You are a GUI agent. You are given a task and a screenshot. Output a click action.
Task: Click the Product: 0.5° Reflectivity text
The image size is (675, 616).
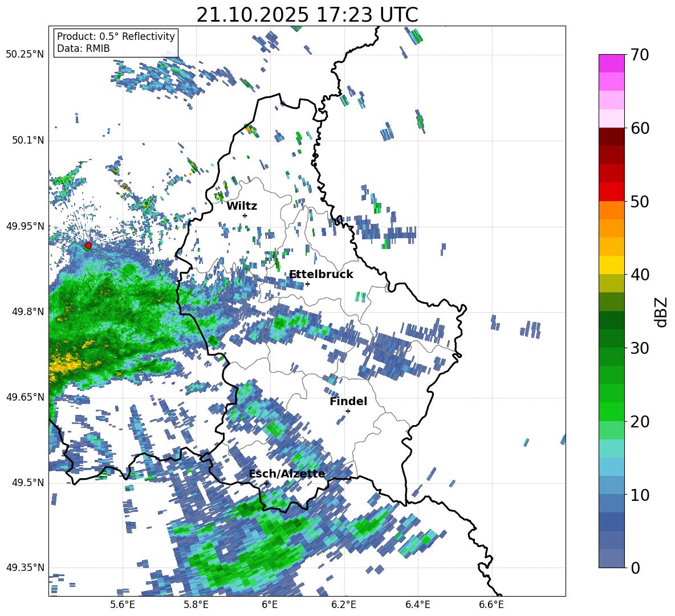click(x=116, y=36)
